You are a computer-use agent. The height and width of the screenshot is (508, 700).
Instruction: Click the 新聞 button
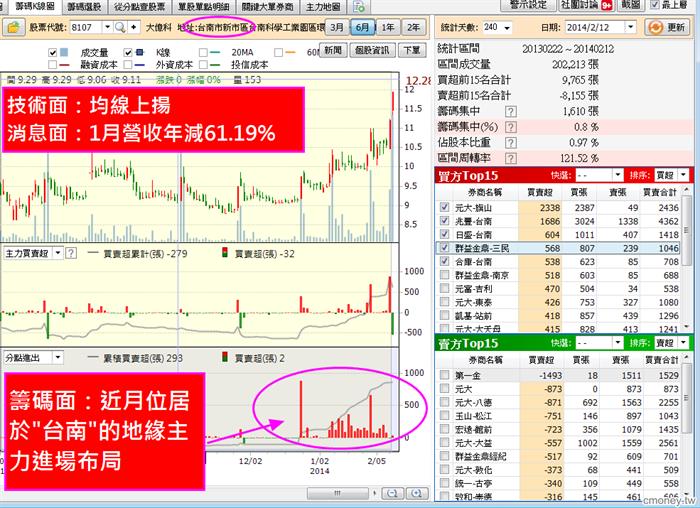(333, 50)
